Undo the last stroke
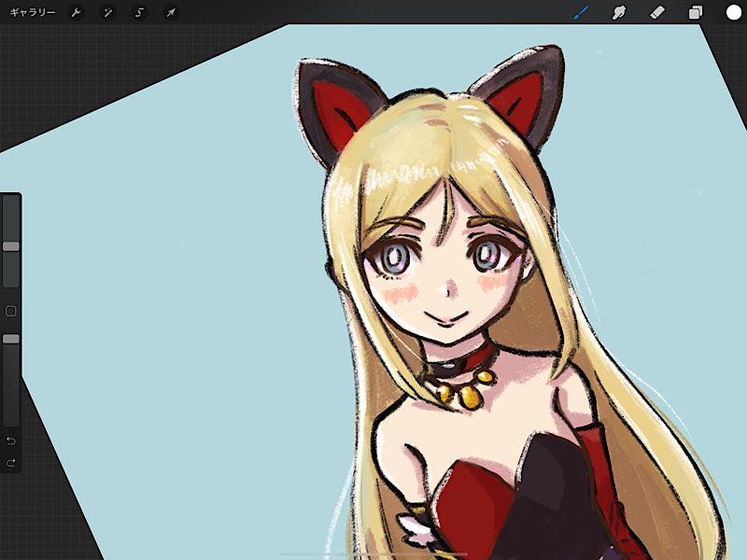Image resolution: width=747 pixels, height=560 pixels. (x=11, y=441)
